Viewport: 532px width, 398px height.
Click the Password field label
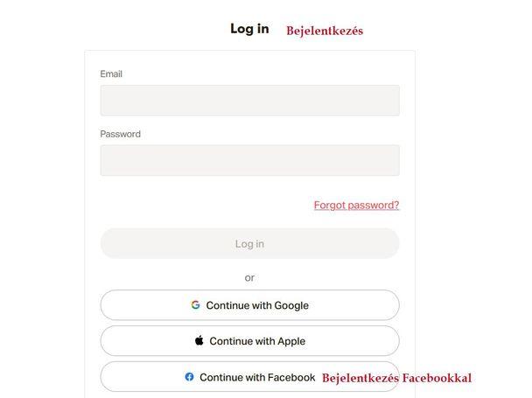pos(120,134)
